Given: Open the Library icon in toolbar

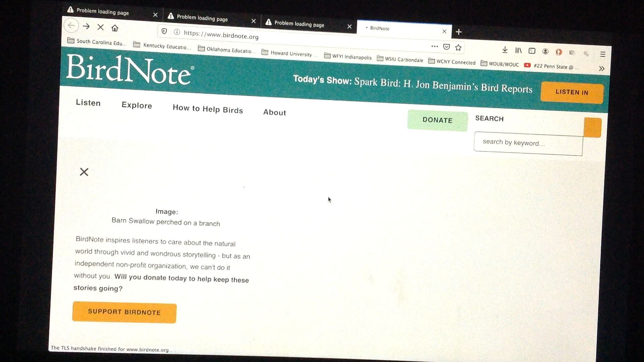Looking at the screenshot, I should click(519, 51).
